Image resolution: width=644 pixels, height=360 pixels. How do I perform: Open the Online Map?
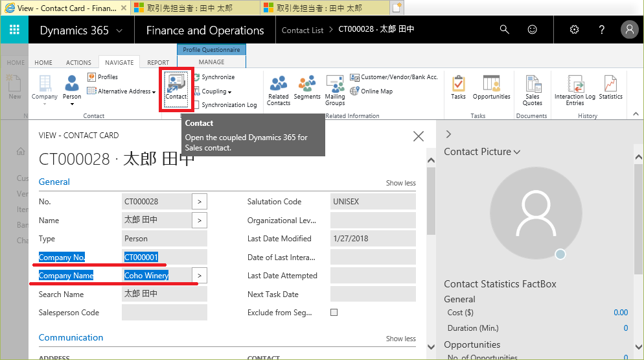[x=371, y=91]
